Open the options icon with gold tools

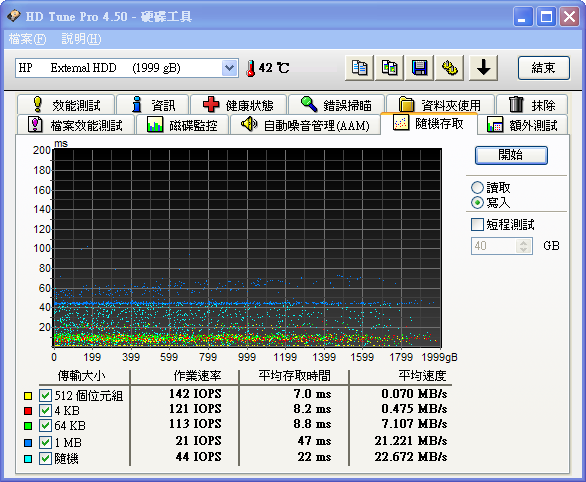click(x=450, y=68)
